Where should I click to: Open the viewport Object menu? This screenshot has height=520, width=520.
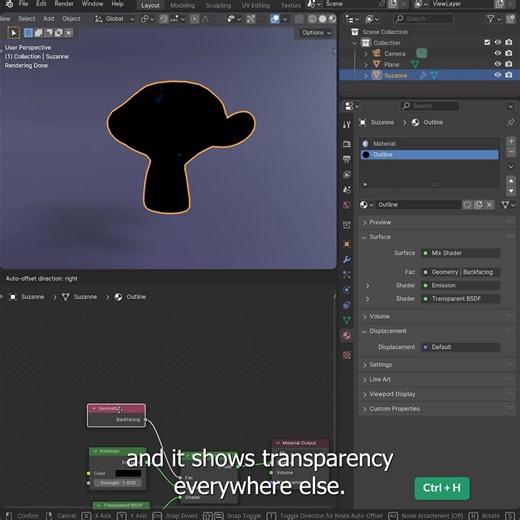tap(71, 19)
